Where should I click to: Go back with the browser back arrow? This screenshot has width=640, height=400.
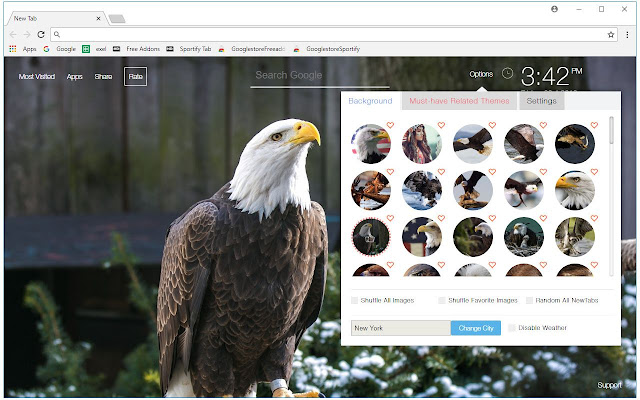tap(13, 35)
